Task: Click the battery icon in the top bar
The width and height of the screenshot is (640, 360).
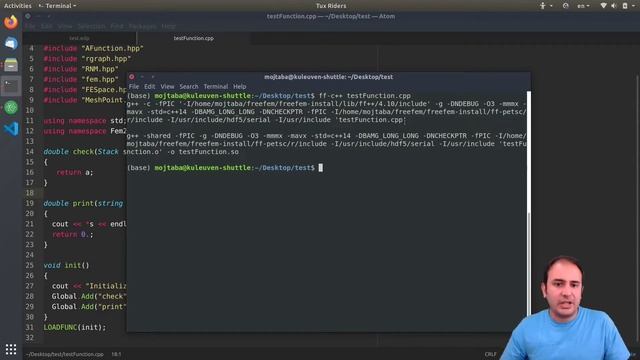Action: point(625,6)
